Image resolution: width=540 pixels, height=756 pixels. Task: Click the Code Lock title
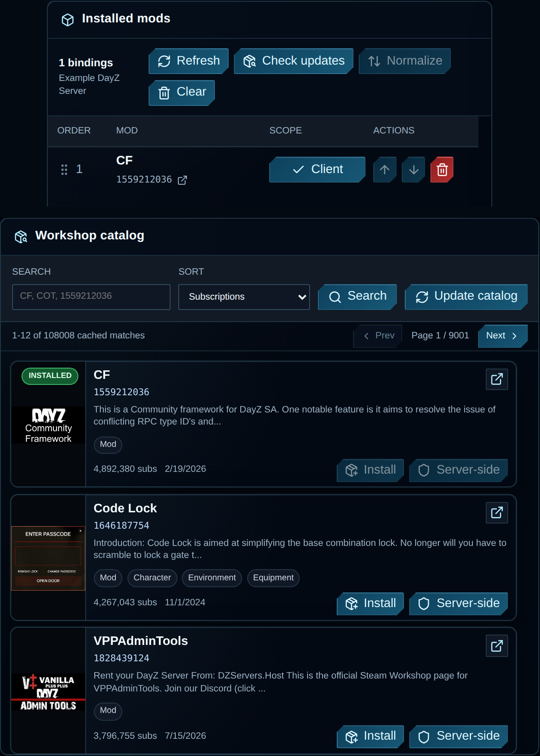point(125,508)
